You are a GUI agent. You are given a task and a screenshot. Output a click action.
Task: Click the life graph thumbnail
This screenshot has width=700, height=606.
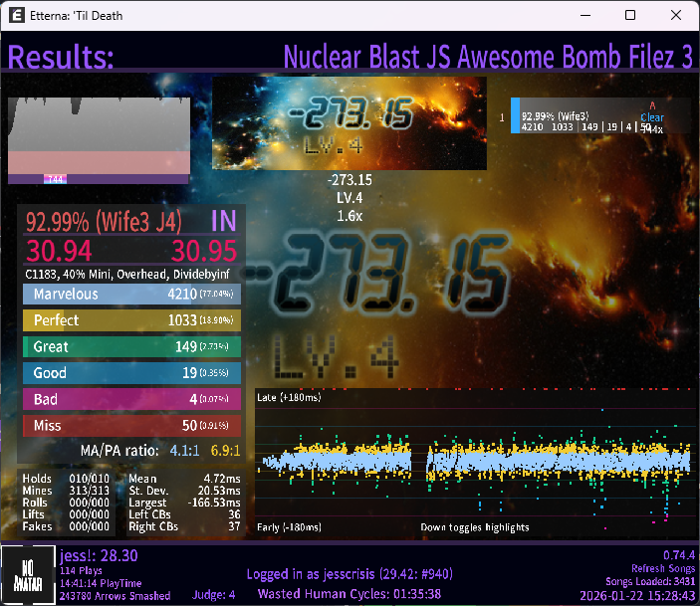pyautogui.click(x=98, y=139)
